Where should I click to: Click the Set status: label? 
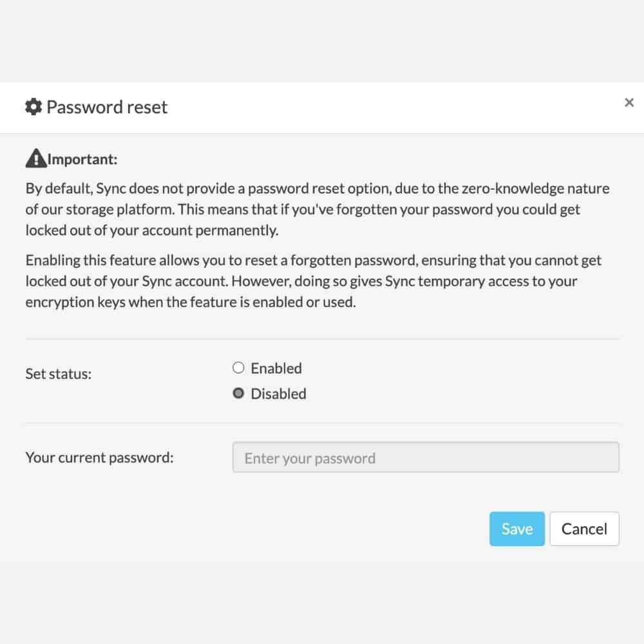pos(59,374)
